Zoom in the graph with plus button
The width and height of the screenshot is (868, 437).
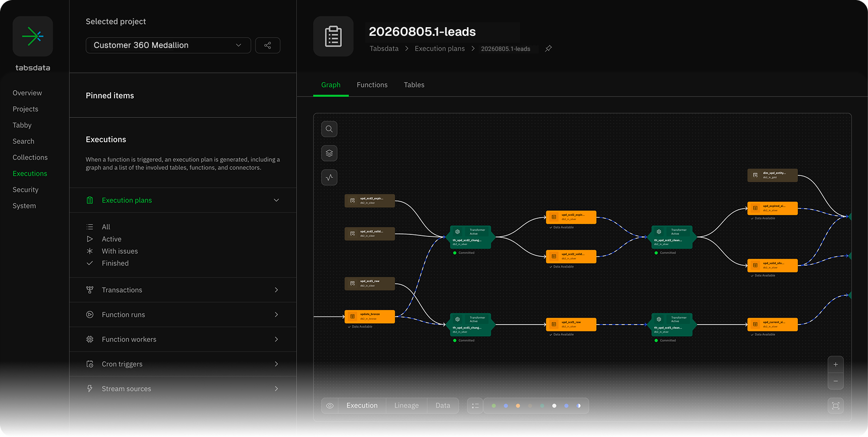pyautogui.click(x=836, y=364)
